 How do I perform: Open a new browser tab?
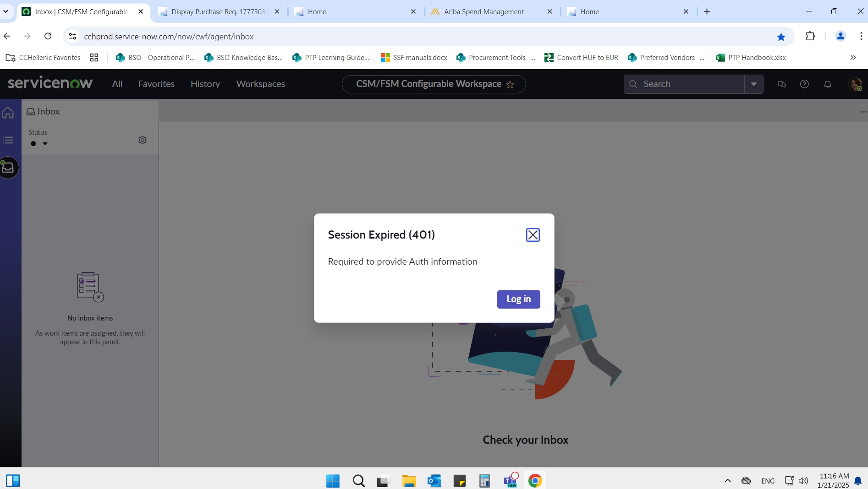pyautogui.click(x=707, y=12)
